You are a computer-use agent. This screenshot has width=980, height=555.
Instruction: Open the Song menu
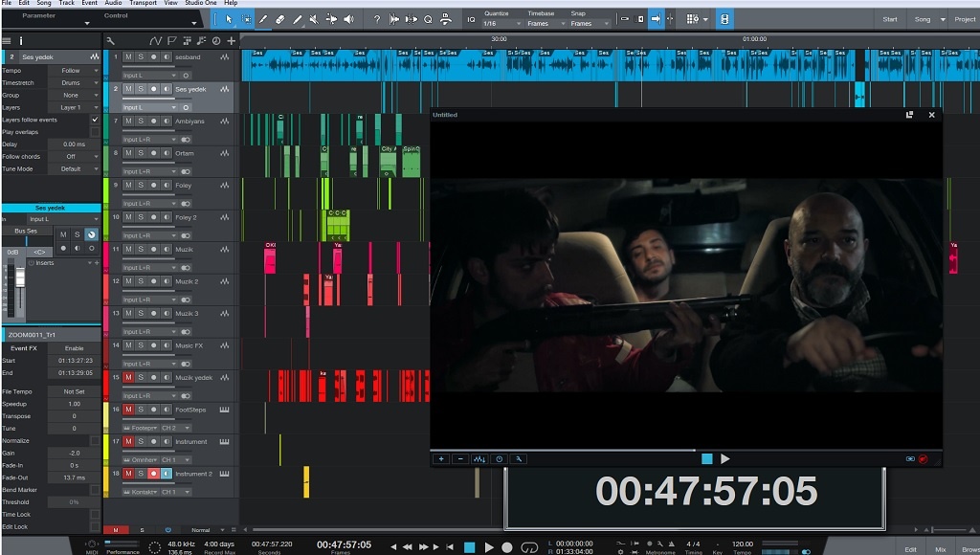pyautogui.click(x=44, y=3)
